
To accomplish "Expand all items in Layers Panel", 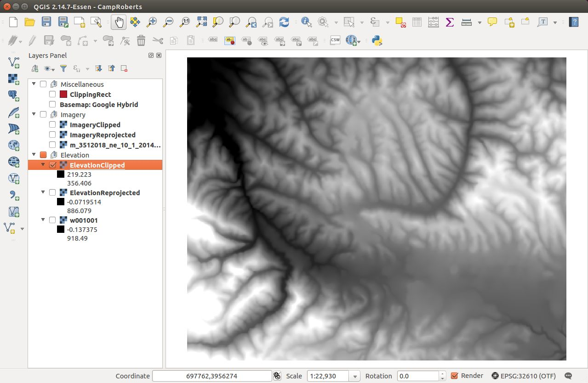I will [x=98, y=68].
